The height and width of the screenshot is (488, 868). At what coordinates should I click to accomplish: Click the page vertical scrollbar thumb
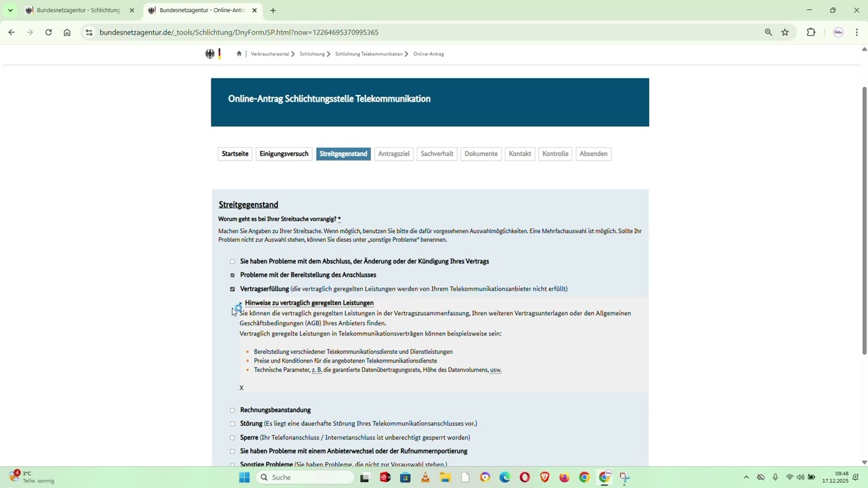pyautogui.click(x=864, y=220)
